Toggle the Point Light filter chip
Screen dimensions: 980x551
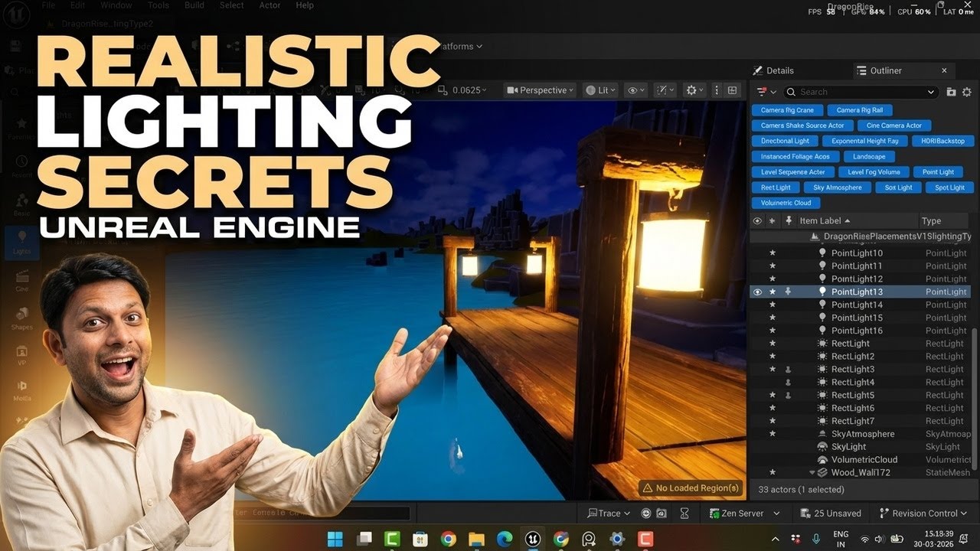tap(938, 172)
